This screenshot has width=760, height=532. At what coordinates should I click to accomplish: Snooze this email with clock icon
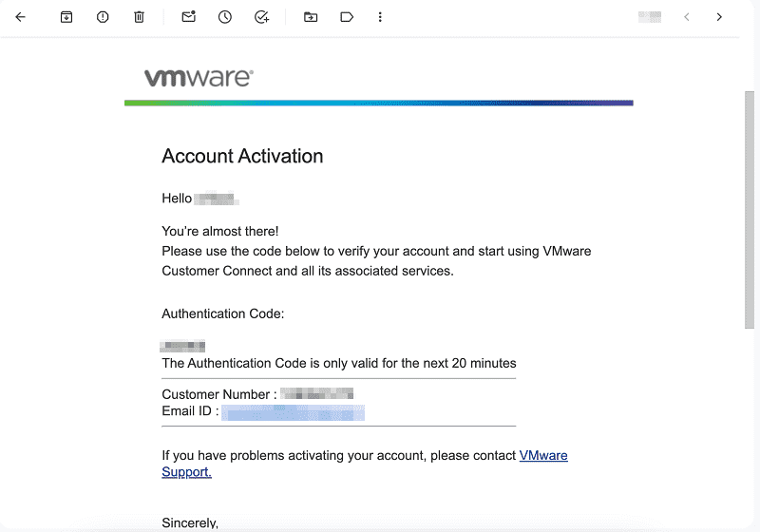point(225,17)
